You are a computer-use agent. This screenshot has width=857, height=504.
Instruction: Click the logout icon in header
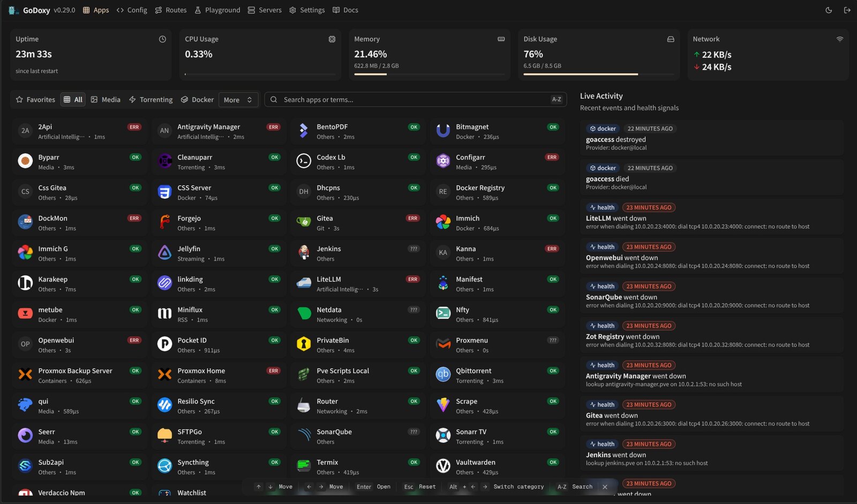[847, 10]
